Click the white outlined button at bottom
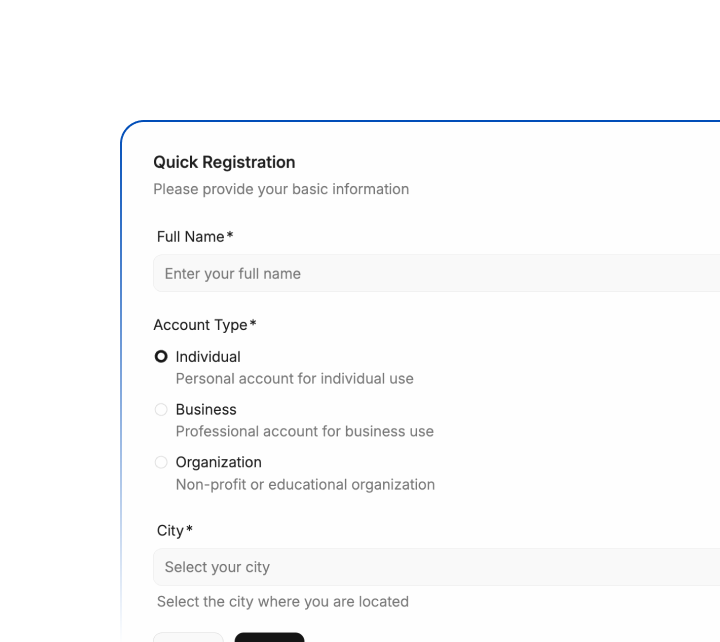Screen dimensions: 720x642 [x=188, y=636]
